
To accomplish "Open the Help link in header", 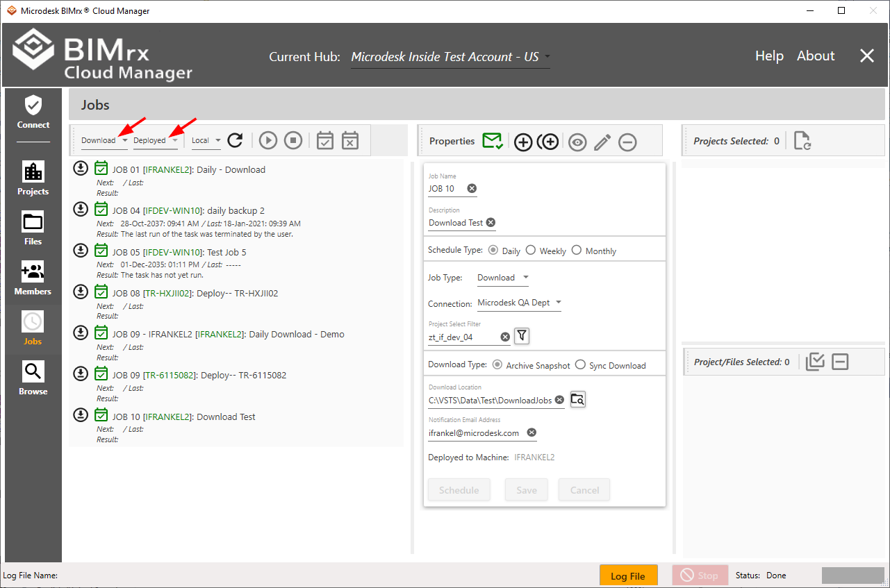I will 769,56.
